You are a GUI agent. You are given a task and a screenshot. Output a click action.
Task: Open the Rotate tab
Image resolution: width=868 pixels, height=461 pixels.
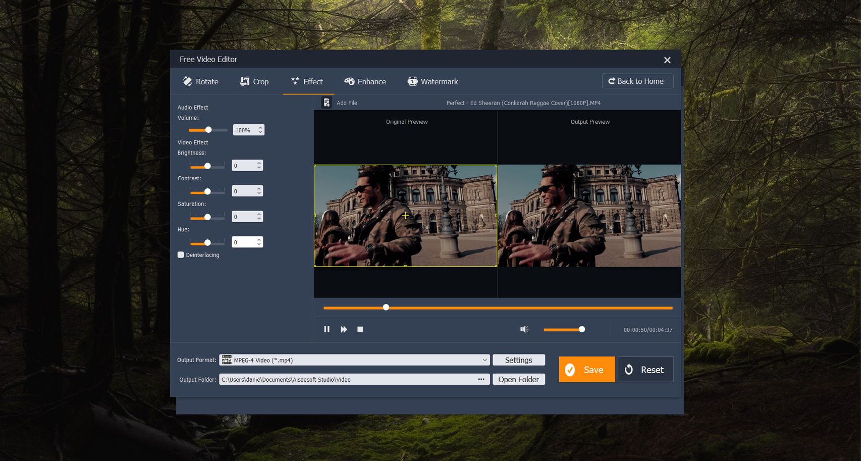click(x=200, y=81)
